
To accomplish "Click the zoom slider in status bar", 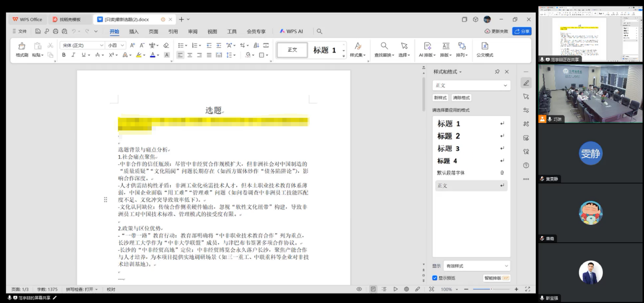I will click(491, 289).
